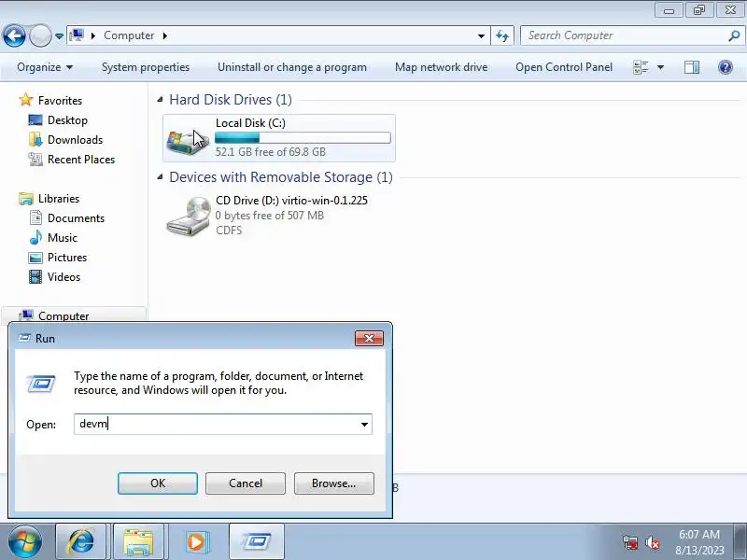The width and height of the screenshot is (747, 560).
Task: Click Cancel in the Run dialog
Action: 246,483
